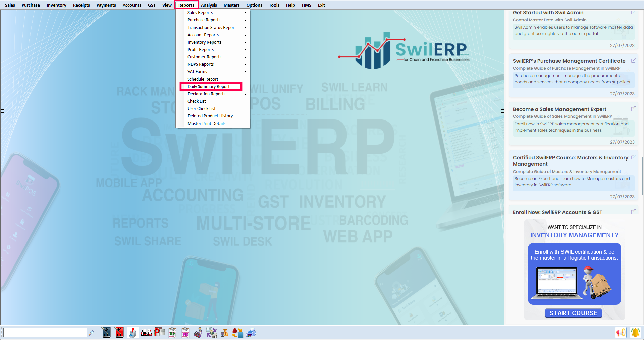Screen dimensions: 644x340
Task: Open the Tools menu
Action: (274, 5)
